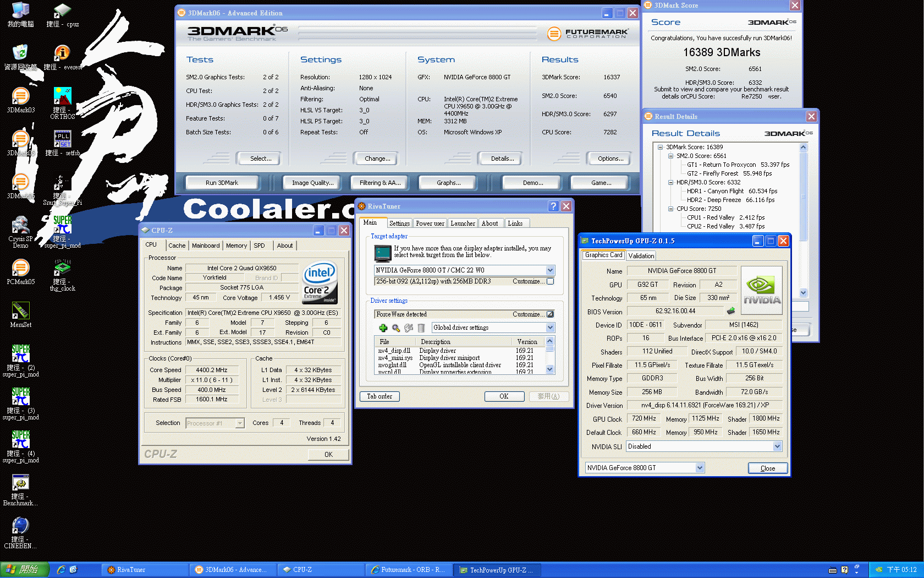924x578 pixels.
Task: Click the Intel Core 2 Extreme logo in CPU-Z
Action: 320,282
